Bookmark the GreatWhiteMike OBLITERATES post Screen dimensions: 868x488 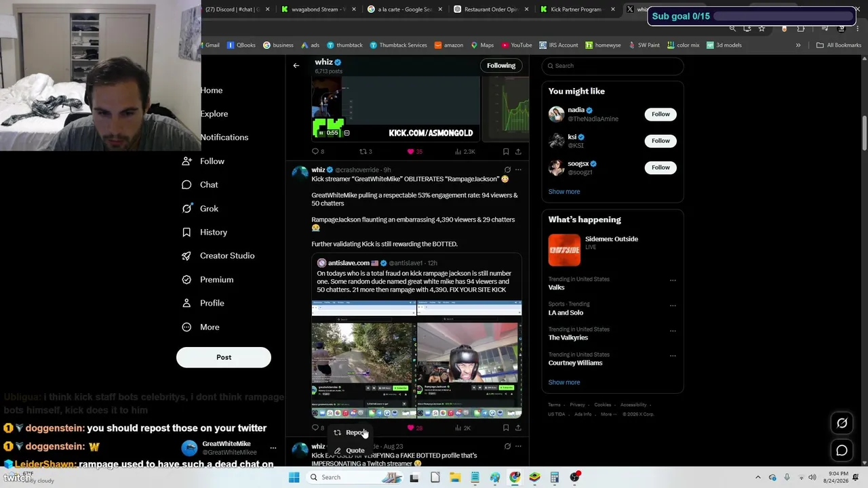(505, 428)
